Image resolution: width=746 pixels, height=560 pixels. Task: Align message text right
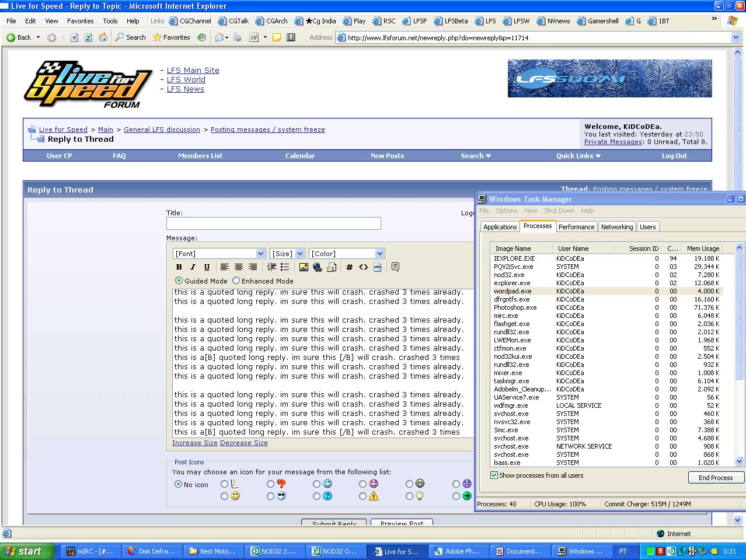(253, 267)
